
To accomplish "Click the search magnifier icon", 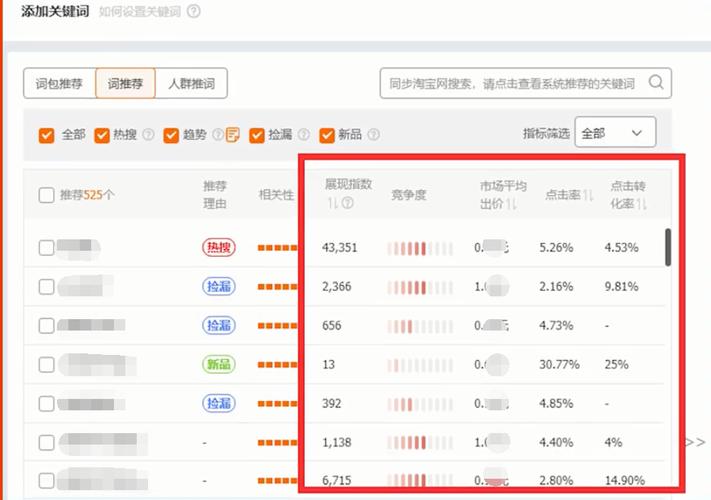I will [656, 83].
